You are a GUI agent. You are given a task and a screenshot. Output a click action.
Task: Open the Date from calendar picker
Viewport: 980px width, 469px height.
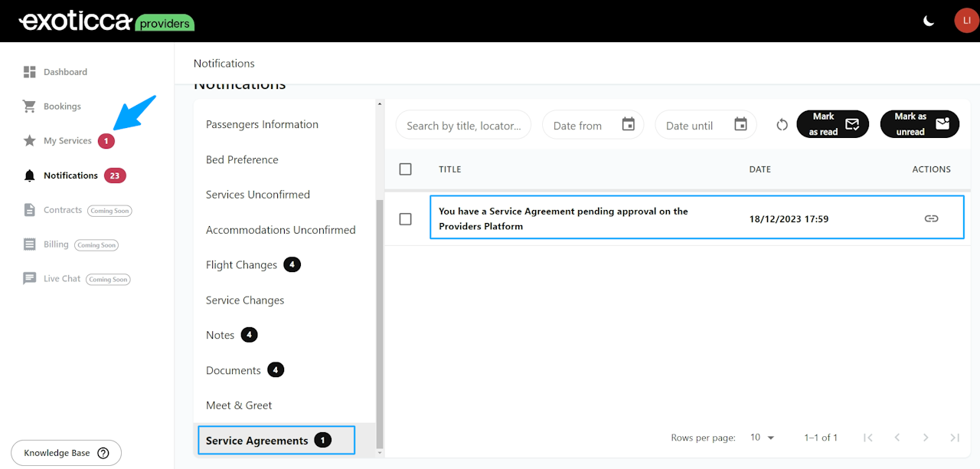[x=628, y=124]
